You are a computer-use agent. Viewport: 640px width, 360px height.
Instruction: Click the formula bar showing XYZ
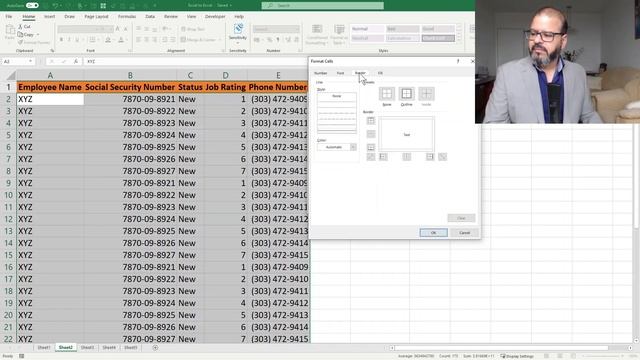(195, 61)
